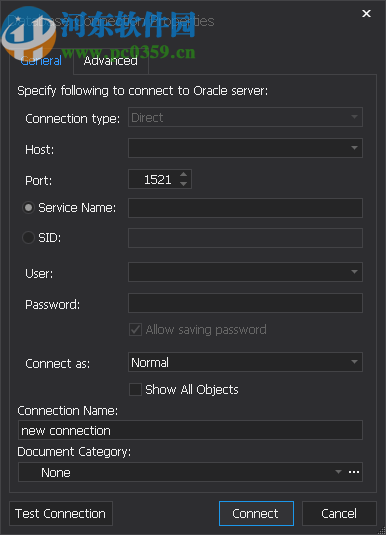Expand the Host dropdown list

354,148
